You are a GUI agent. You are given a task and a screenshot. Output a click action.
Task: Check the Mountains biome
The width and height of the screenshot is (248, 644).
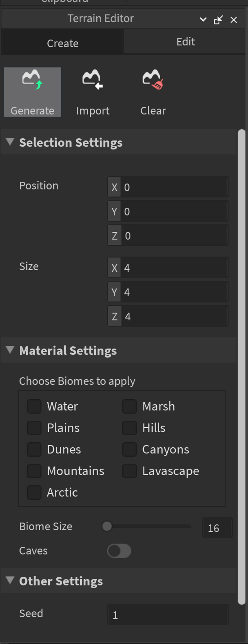(x=34, y=471)
